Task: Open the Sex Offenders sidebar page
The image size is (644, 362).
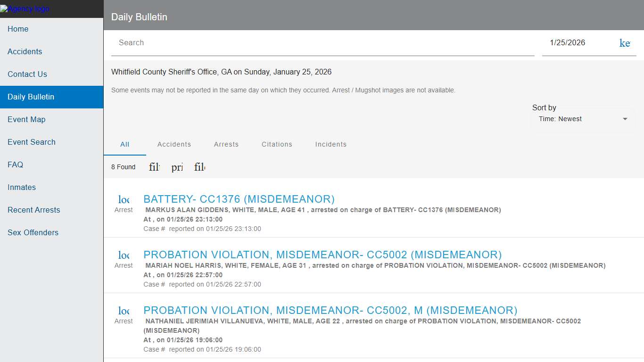Action: (x=33, y=232)
